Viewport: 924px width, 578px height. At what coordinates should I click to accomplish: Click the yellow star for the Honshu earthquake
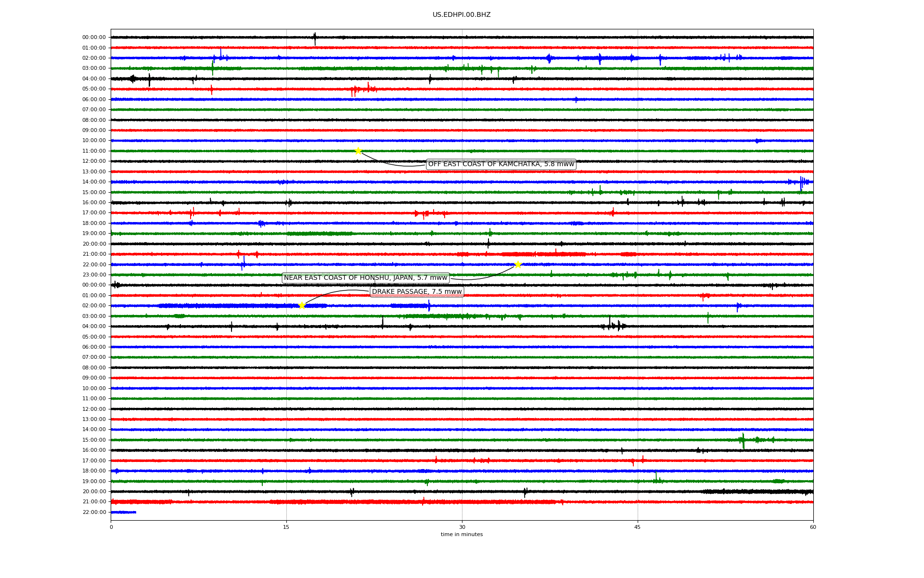(x=518, y=264)
